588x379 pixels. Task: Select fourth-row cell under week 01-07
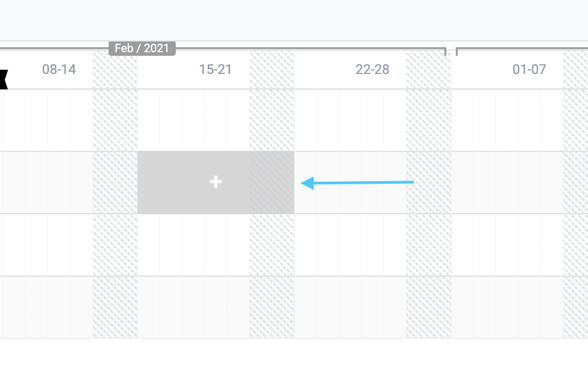tap(520, 307)
